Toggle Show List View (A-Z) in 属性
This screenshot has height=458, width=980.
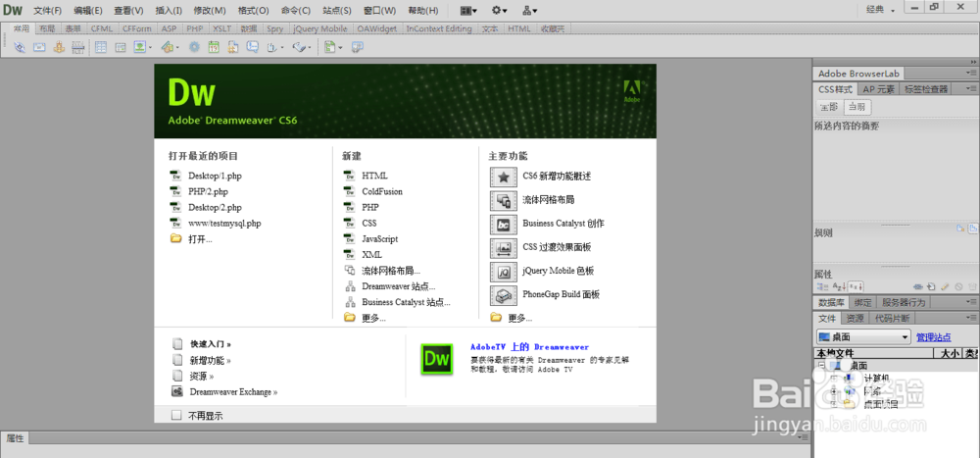(x=839, y=286)
